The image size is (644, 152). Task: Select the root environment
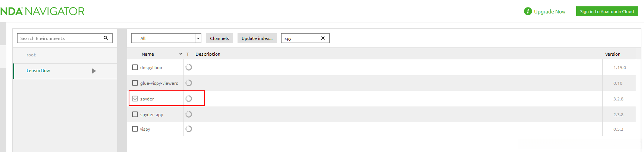[x=31, y=55]
